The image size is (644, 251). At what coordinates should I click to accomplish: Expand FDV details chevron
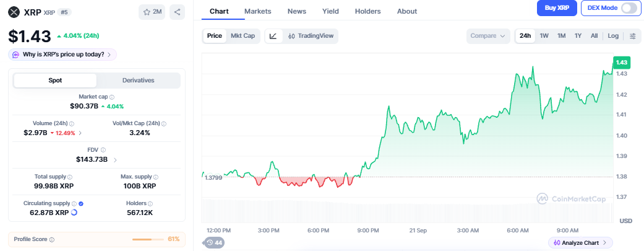[x=115, y=160]
